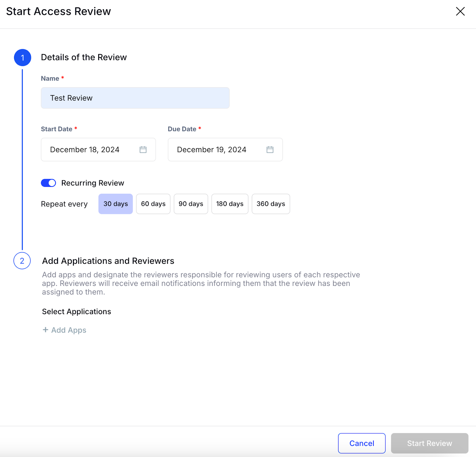Deselect the 30 days repeat option
This screenshot has height=457, width=476.
click(x=115, y=204)
